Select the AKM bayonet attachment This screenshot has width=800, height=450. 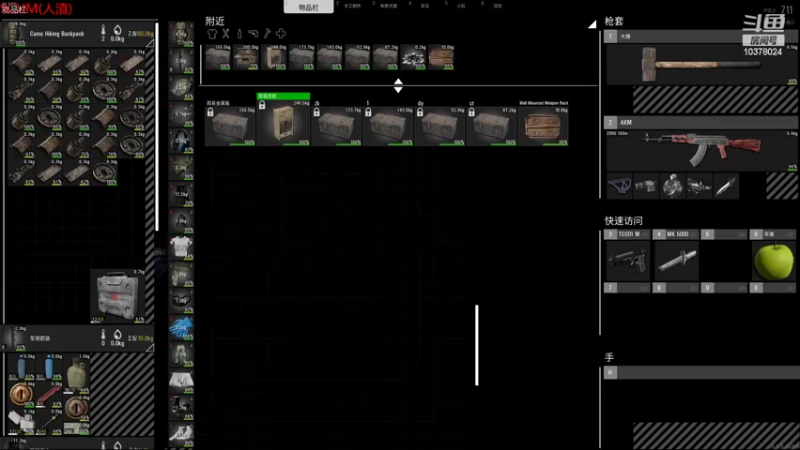tap(726, 186)
